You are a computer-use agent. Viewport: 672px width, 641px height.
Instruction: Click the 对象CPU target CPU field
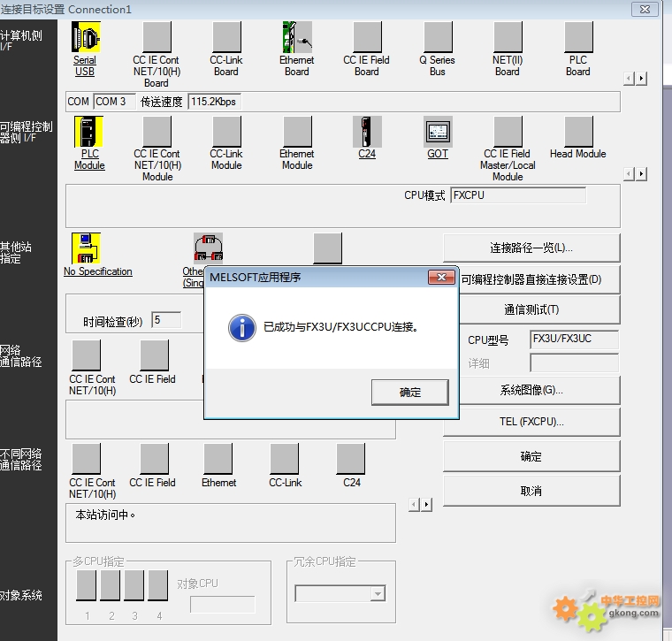tap(223, 604)
